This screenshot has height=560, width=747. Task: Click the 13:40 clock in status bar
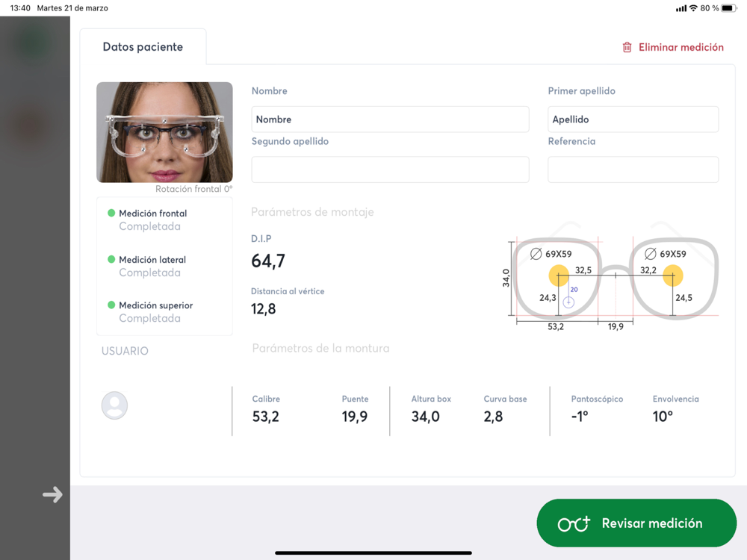tap(20, 8)
